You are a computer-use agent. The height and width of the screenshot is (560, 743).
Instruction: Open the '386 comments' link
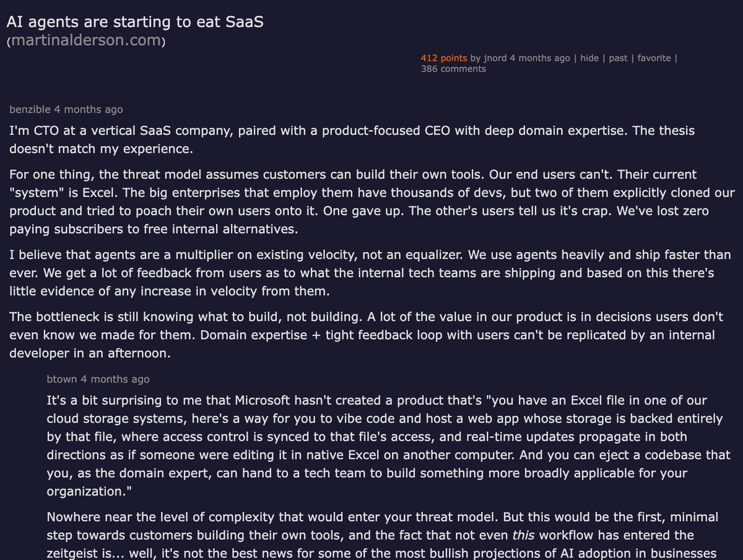453,69
